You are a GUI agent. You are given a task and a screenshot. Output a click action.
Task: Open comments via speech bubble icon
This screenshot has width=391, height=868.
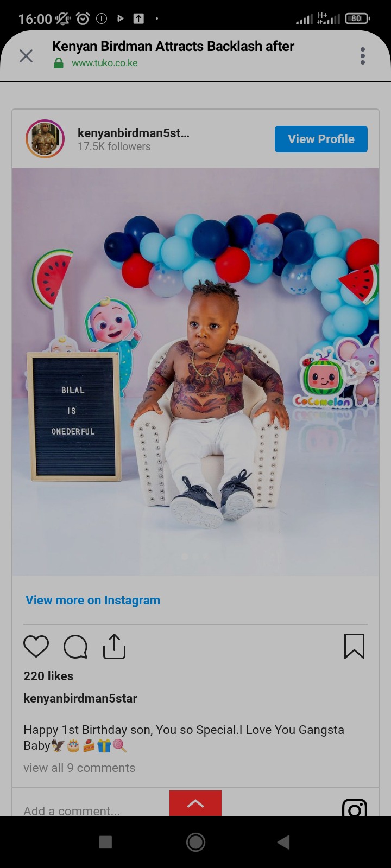coord(75,646)
